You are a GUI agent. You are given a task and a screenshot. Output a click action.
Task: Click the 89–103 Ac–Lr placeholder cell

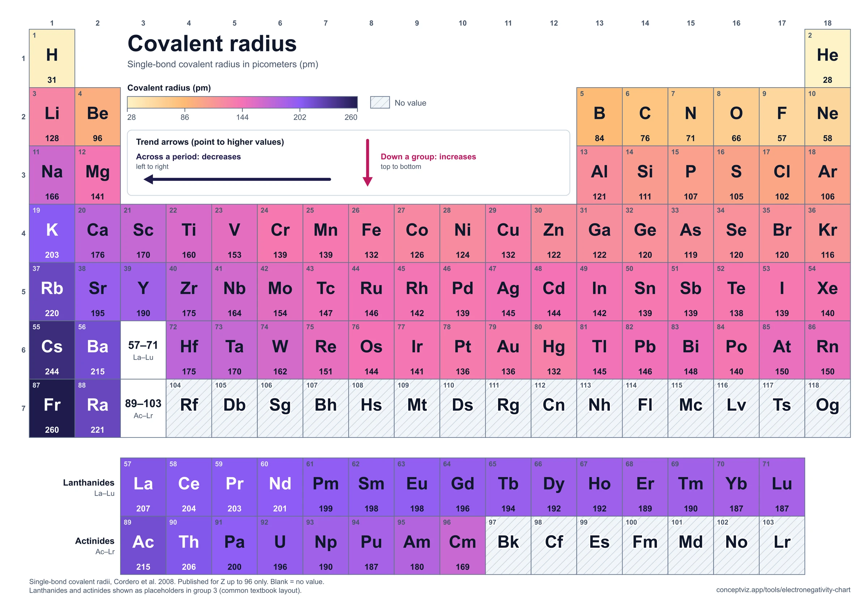[143, 408]
